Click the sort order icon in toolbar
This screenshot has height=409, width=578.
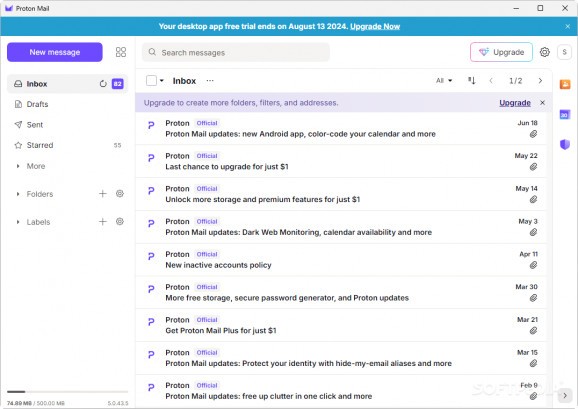point(471,80)
